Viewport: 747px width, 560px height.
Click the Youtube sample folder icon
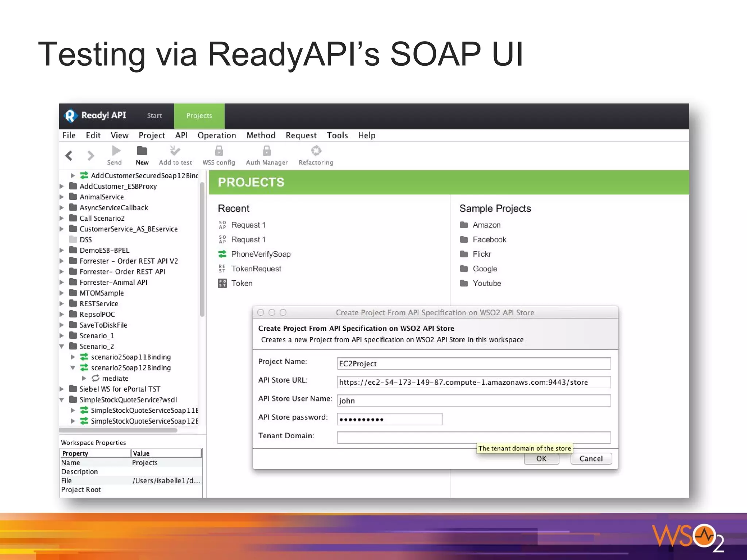coord(464,283)
